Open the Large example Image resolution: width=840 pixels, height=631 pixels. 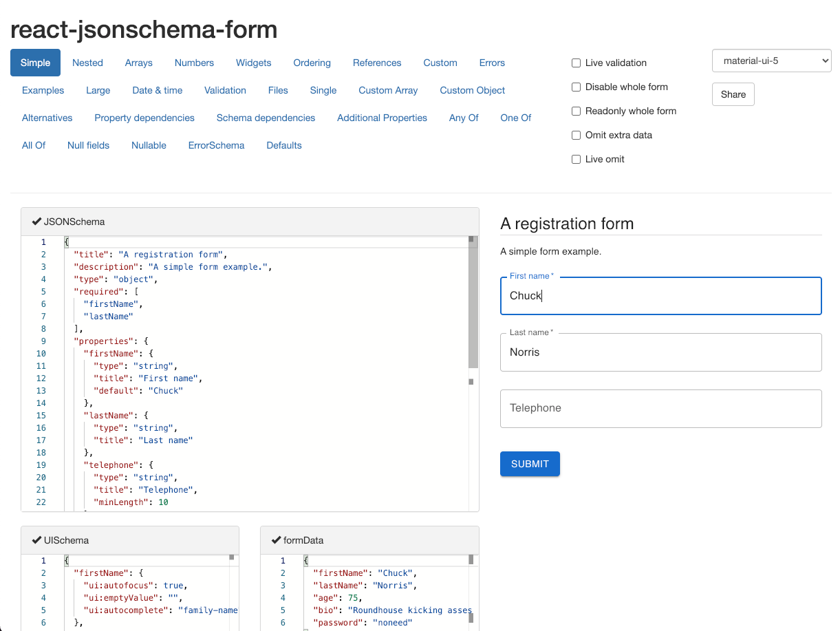(98, 90)
